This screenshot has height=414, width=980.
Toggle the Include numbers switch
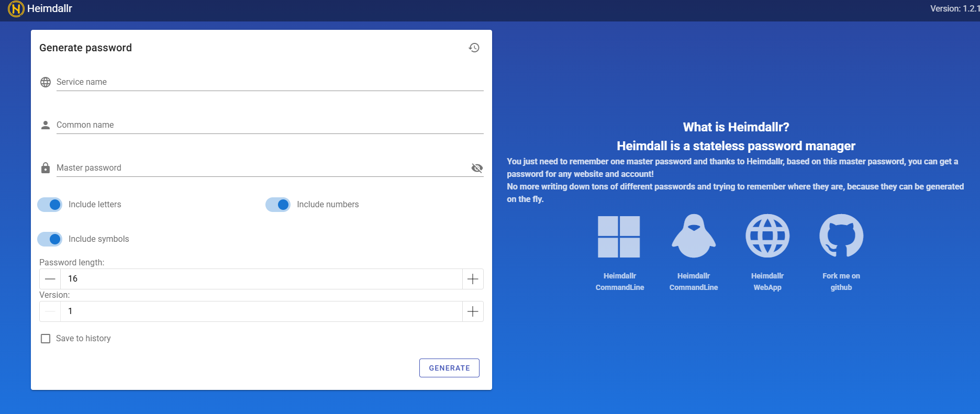(x=278, y=205)
